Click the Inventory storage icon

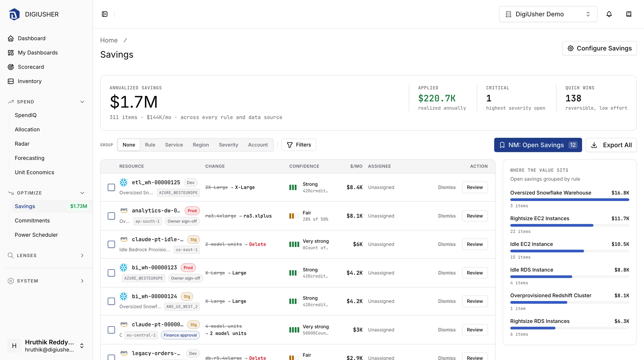(x=11, y=81)
